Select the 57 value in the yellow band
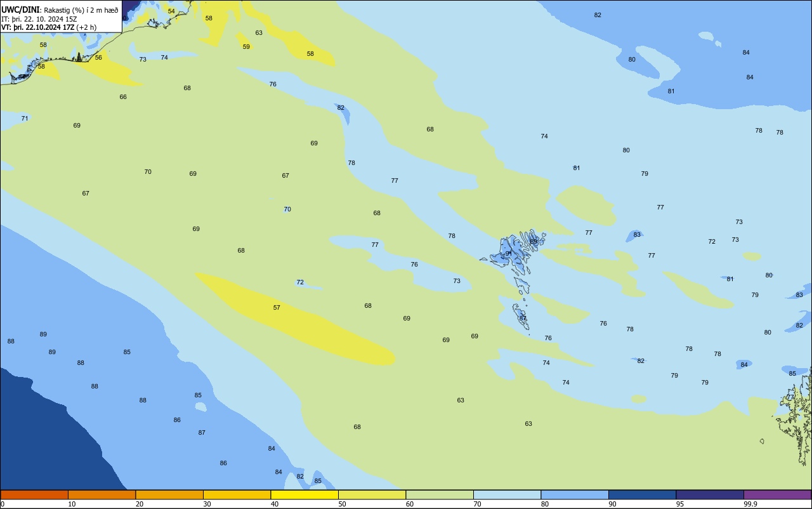 pos(277,308)
